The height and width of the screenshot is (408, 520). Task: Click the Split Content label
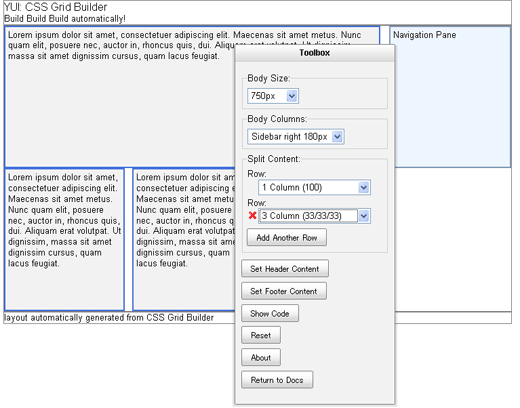274,159
